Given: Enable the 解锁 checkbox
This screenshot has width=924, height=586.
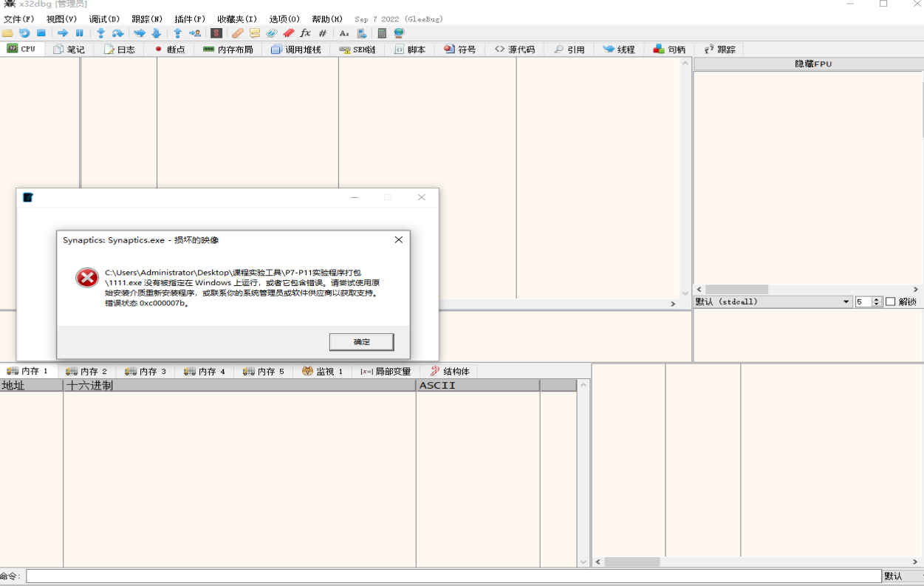Looking at the screenshot, I should [890, 301].
